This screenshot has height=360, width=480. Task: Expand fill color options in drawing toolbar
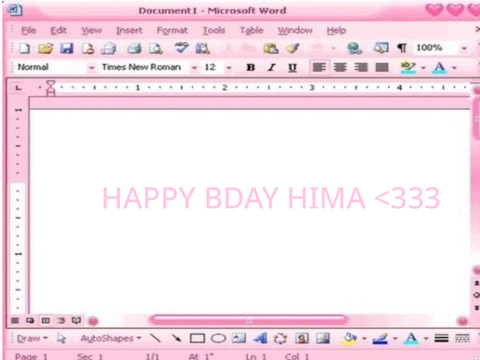click(x=364, y=339)
